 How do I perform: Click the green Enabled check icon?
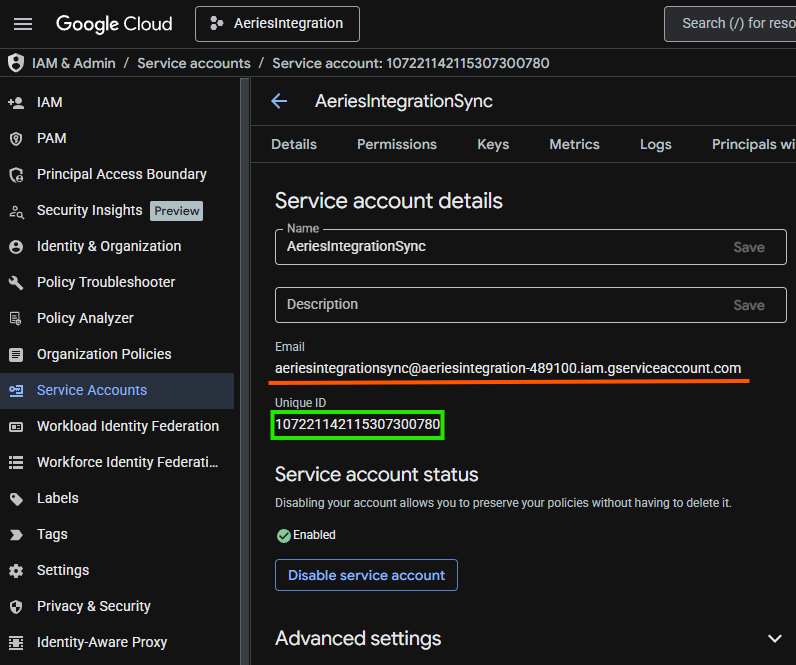[x=284, y=536]
